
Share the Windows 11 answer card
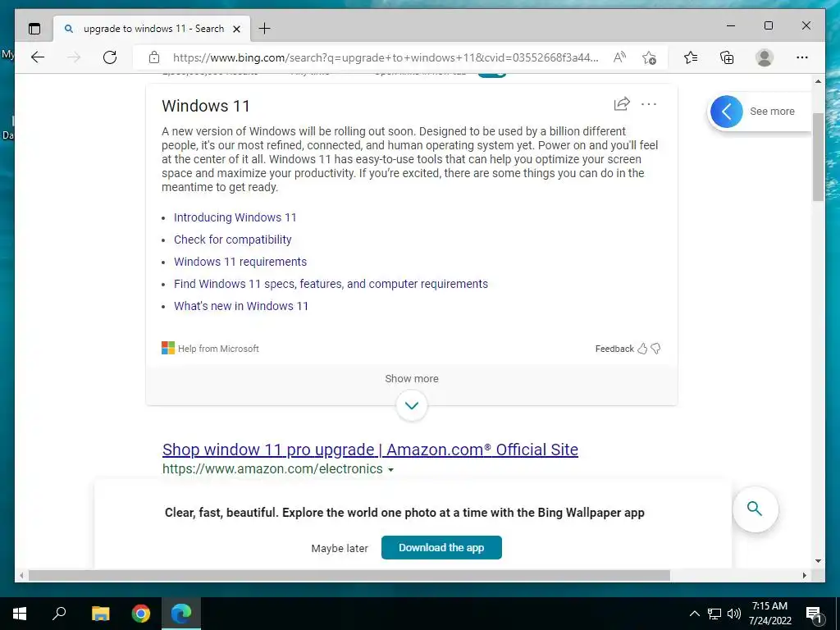tap(622, 104)
